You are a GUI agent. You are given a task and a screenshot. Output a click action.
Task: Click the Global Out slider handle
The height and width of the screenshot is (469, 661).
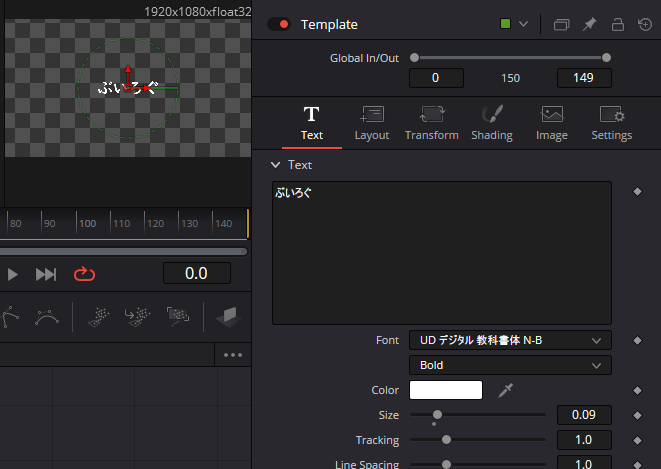point(606,58)
